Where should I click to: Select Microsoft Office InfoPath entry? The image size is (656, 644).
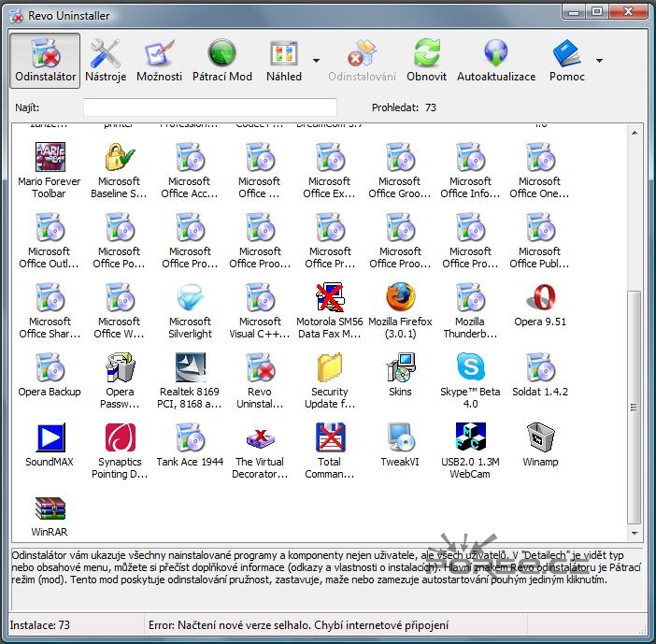point(470,171)
